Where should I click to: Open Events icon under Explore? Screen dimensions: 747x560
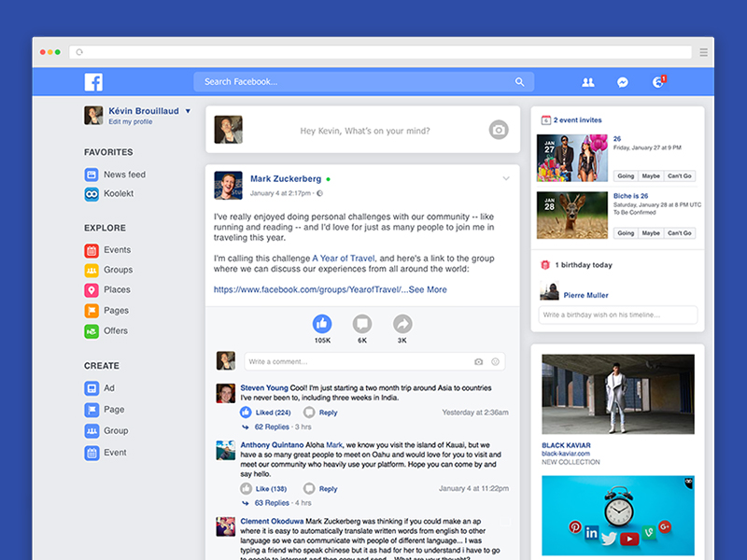(x=92, y=250)
